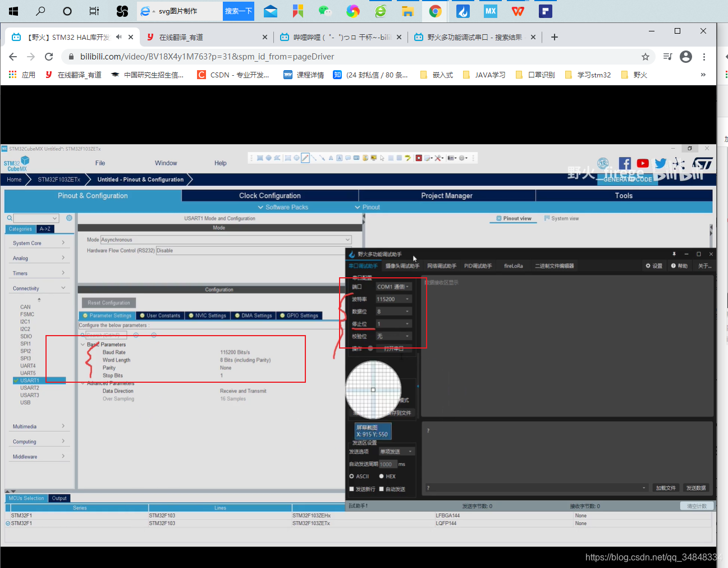Open CubeMX category settings gear
728x568 pixels.
(69, 218)
